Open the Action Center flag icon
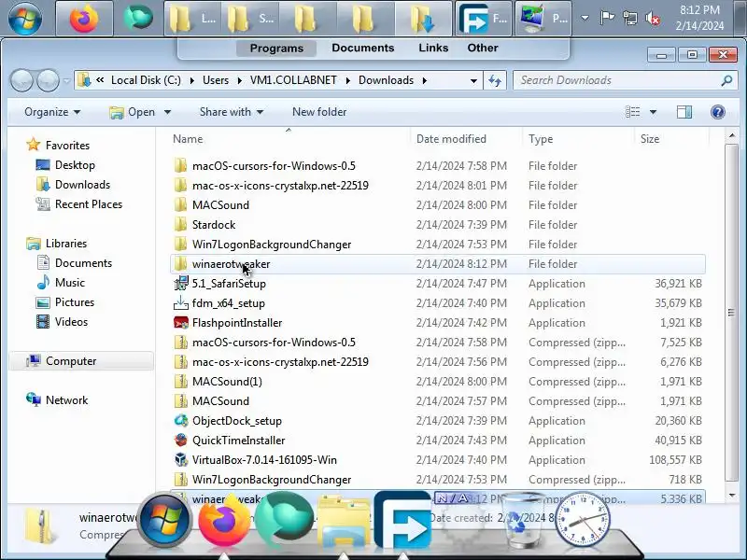 [x=607, y=19]
